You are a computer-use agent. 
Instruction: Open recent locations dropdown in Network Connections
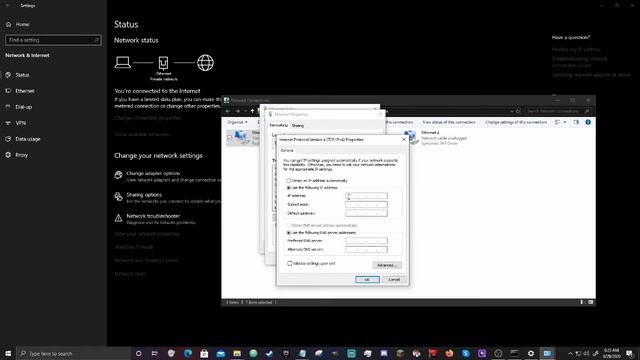click(x=245, y=111)
